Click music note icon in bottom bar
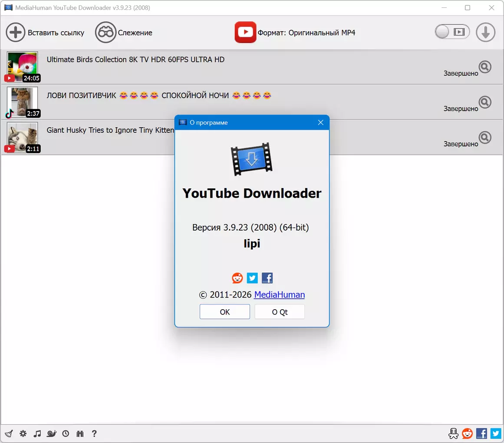504x443 pixels. click(x=37, y=434)
